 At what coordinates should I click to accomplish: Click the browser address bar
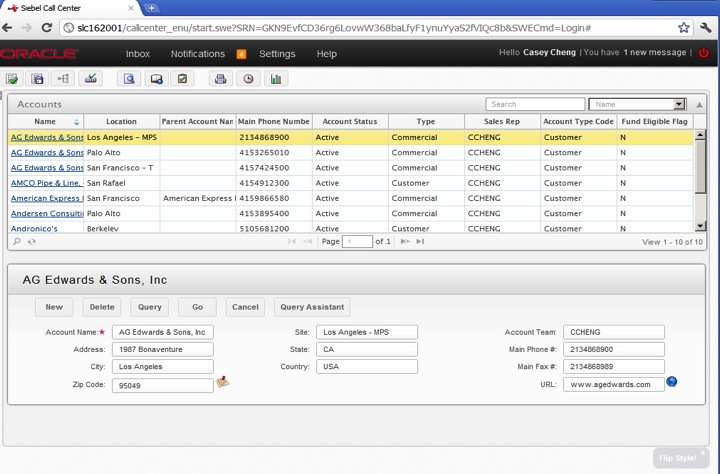point(367,28)
